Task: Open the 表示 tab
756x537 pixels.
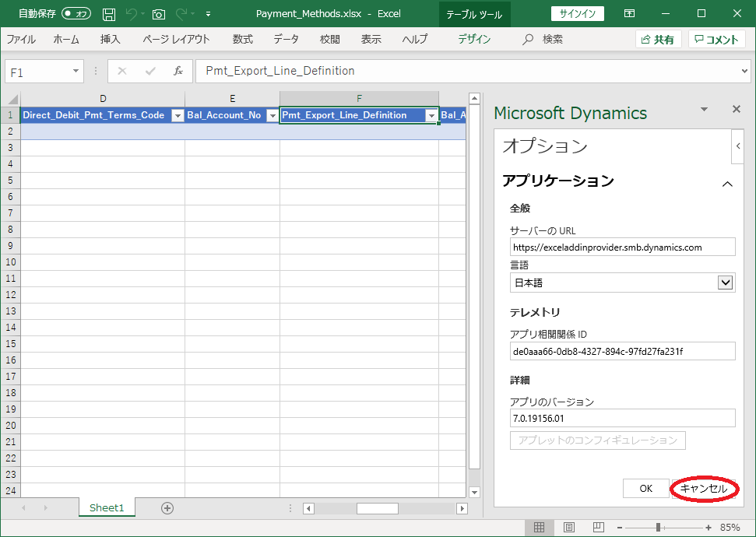Action: [x=371, y=39]
